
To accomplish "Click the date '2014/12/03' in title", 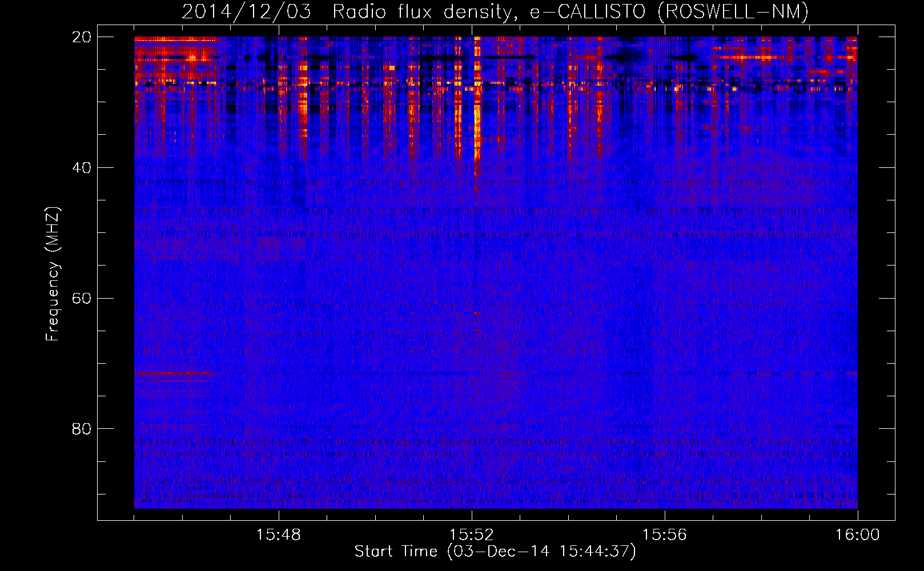I will pos(246,12).
